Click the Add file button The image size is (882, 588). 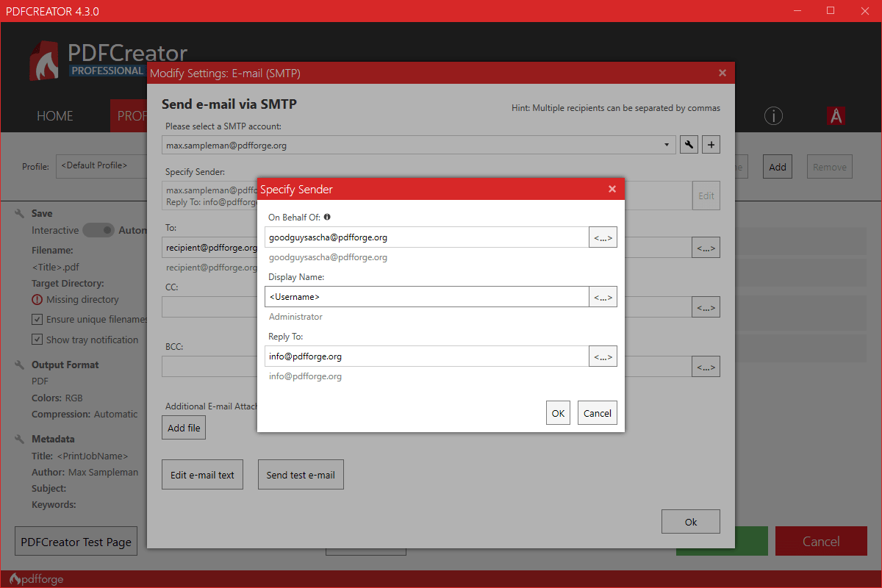[x=184, y=428]
